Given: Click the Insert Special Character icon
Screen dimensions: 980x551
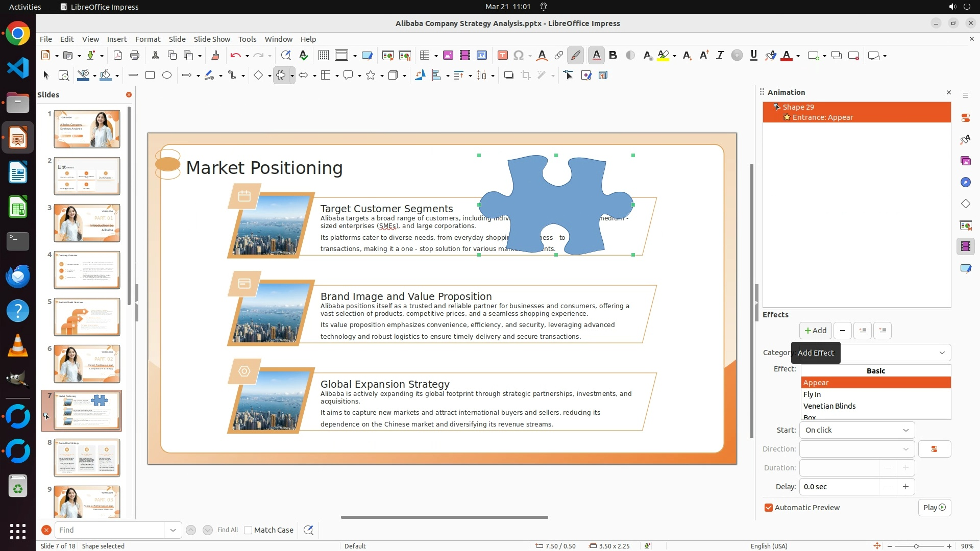Looking at the screenshot, I should pos(519,56).
